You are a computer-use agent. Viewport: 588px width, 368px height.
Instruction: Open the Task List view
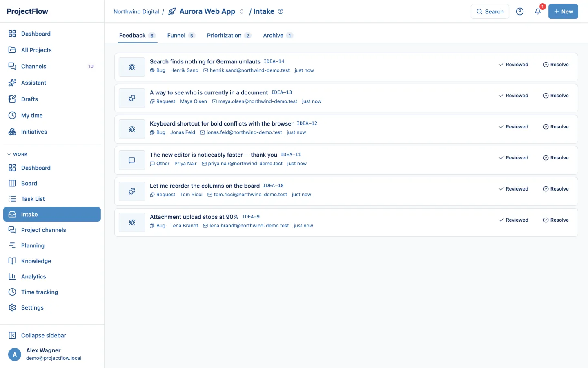pos(52,199)
